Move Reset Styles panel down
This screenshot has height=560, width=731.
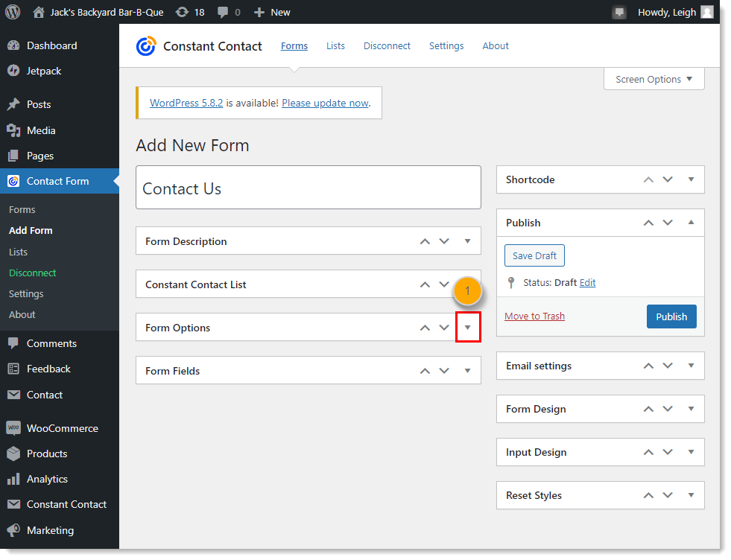click(x=668, y=495)
